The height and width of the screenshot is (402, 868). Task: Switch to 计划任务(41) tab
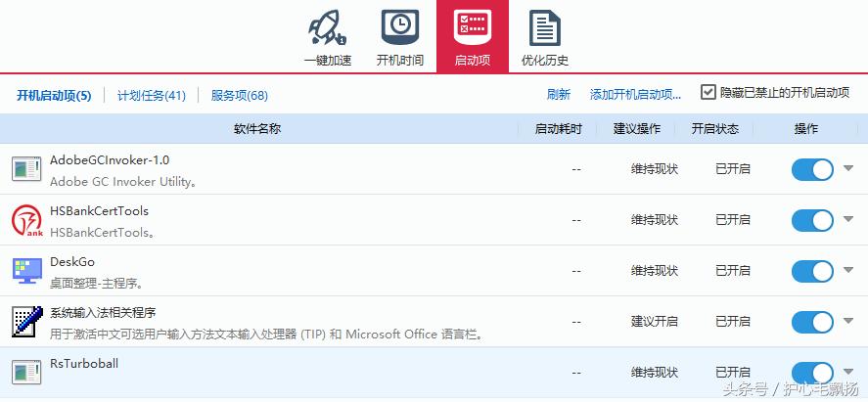151,95
